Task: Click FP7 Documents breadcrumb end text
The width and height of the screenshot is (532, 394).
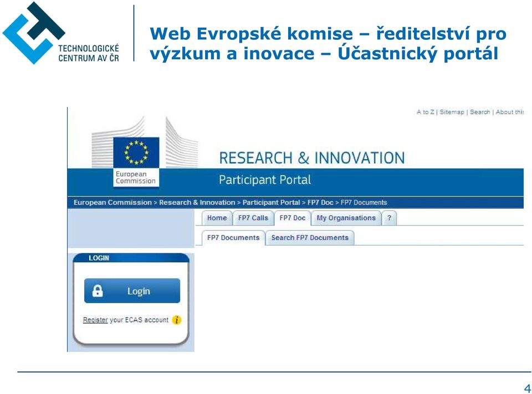Action: coord(364,203)
